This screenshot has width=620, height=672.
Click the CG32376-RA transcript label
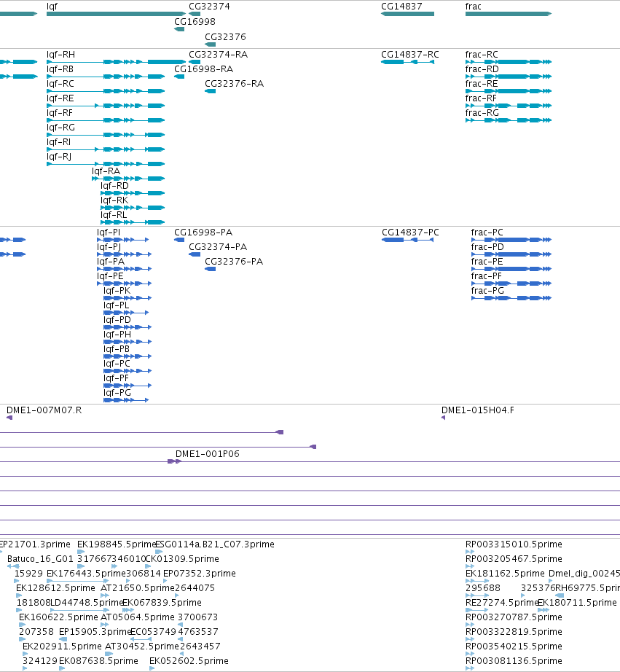pyautogui.click(x=235, y=84)
